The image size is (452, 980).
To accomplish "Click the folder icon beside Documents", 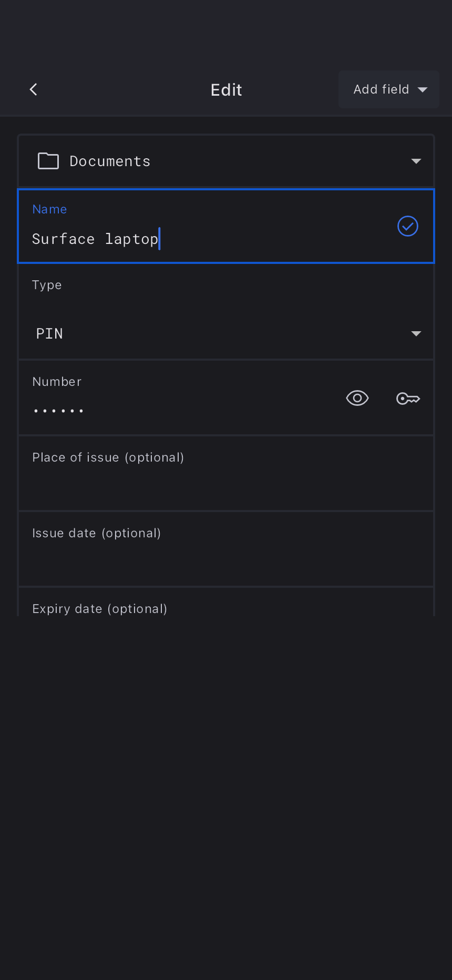I will tap(48, 161).
